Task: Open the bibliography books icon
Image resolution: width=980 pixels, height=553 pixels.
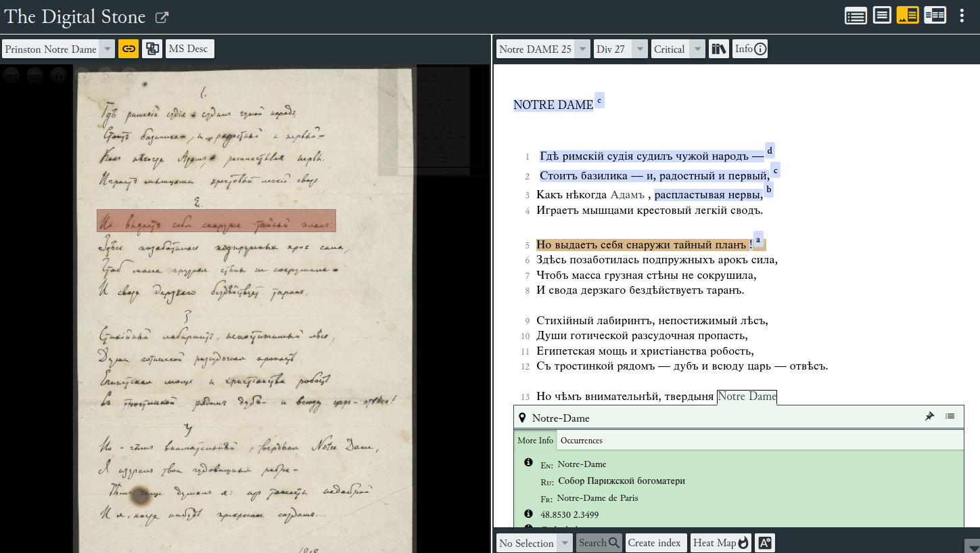Action: click(x=719, y=49)
